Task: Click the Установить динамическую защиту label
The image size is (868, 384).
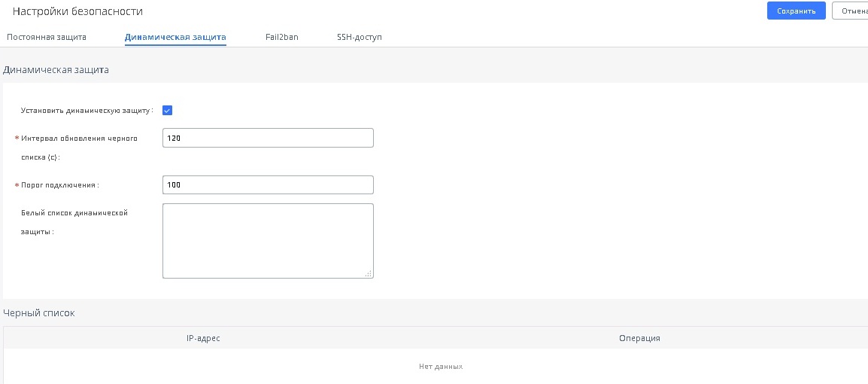Action: [87, 110]
